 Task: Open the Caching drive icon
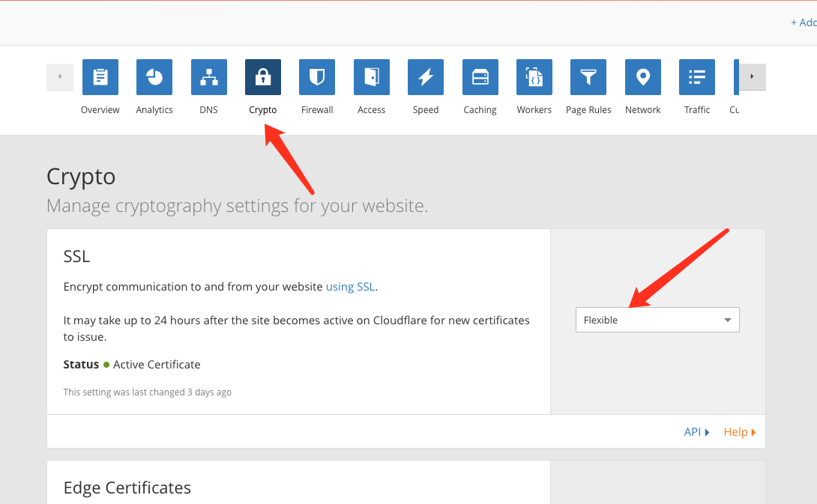(x=480, y=77)
